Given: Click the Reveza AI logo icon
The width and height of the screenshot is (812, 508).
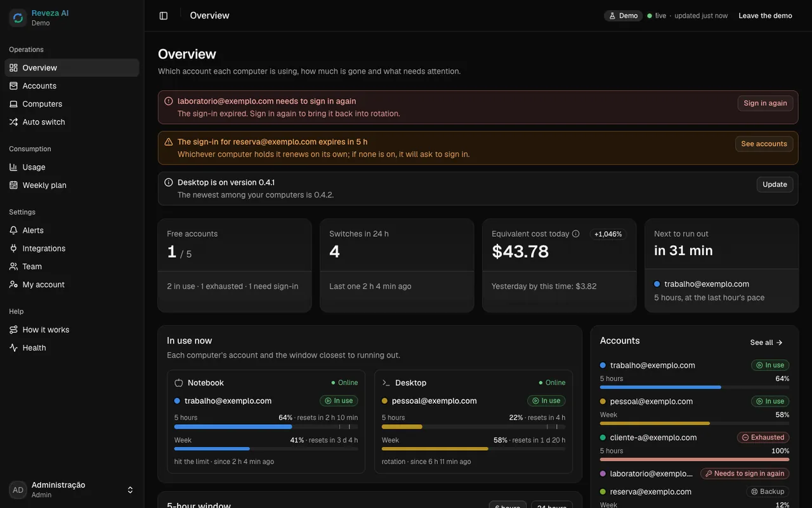Looking at the screenshot, I should [18, 18].
